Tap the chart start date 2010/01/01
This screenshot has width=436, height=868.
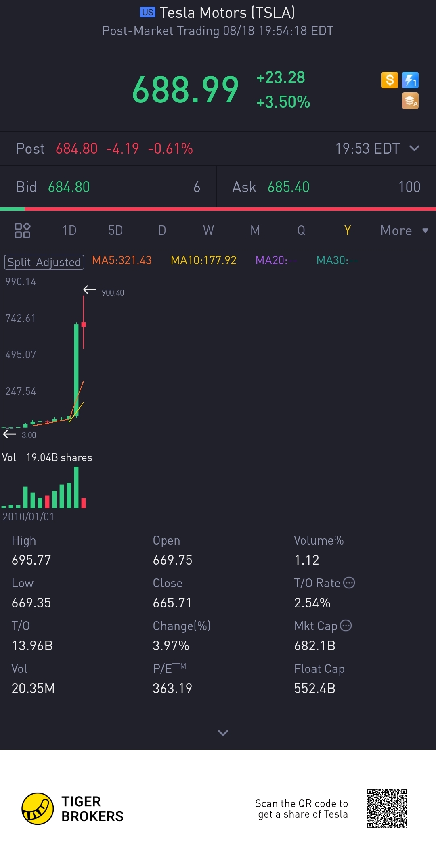(28, 517)
